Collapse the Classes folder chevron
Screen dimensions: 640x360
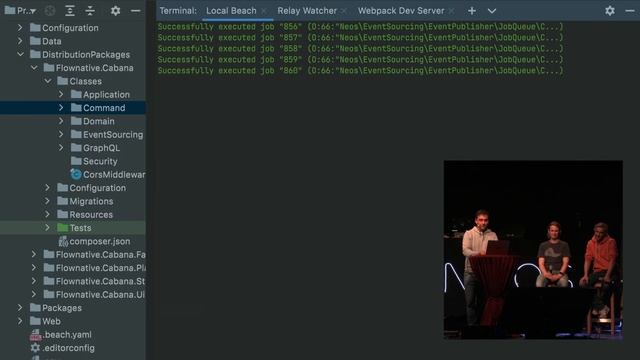point(48,81)
